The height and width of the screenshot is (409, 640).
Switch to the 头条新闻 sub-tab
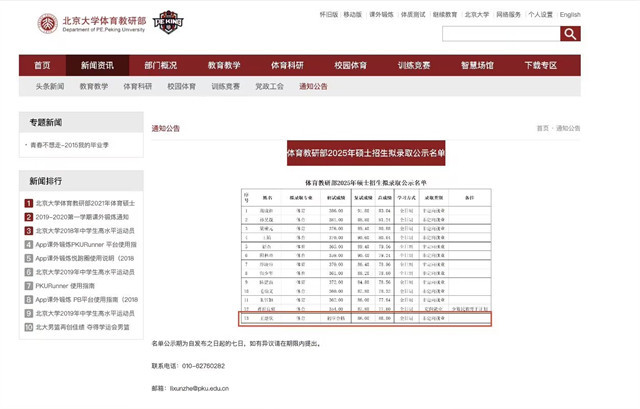(x=42, y=87)
